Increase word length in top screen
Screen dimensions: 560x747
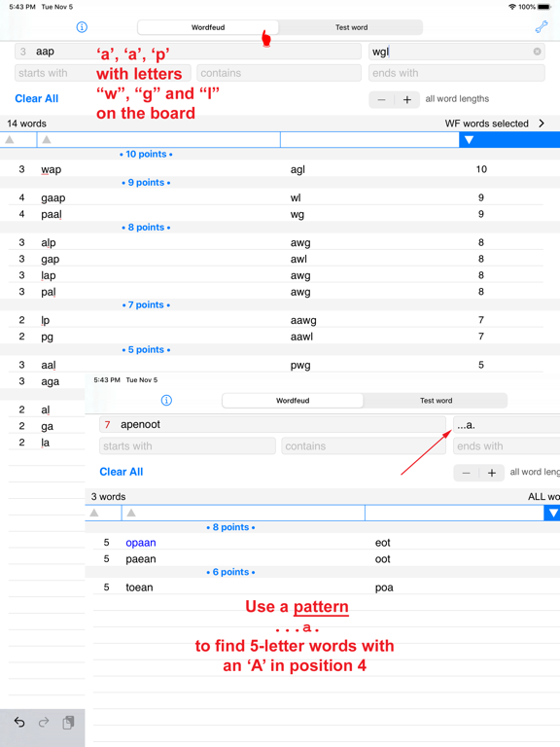click(x=407, y=99)
